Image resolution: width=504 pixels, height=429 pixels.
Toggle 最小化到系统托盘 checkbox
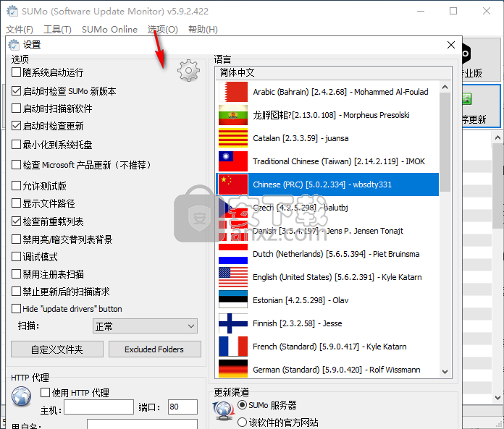click(x=16, y=145)
